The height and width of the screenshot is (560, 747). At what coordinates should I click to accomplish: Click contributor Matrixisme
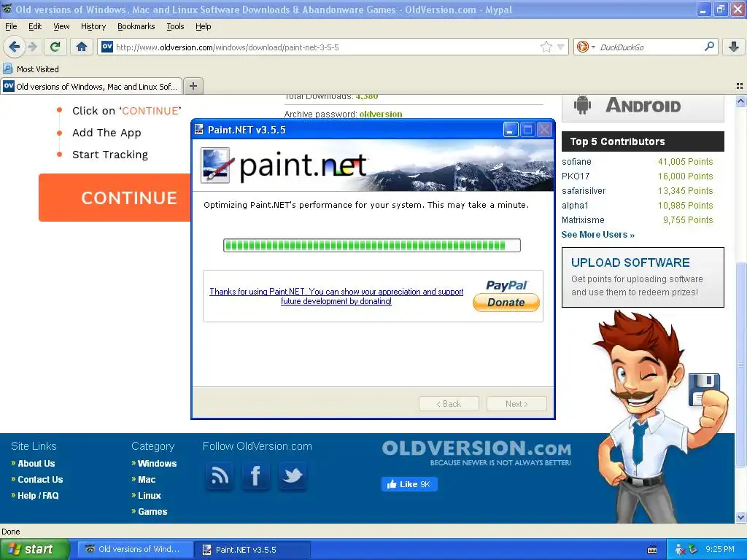(x=583, y=220)
